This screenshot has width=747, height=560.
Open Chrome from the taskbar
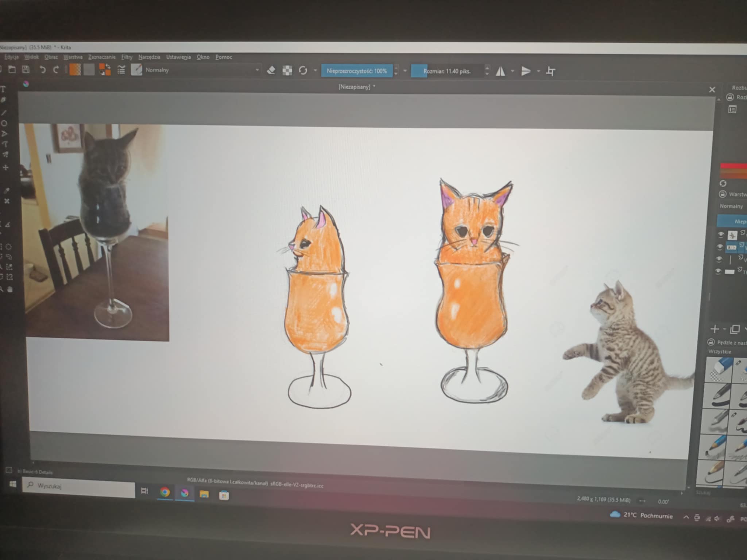coord(165,493)
